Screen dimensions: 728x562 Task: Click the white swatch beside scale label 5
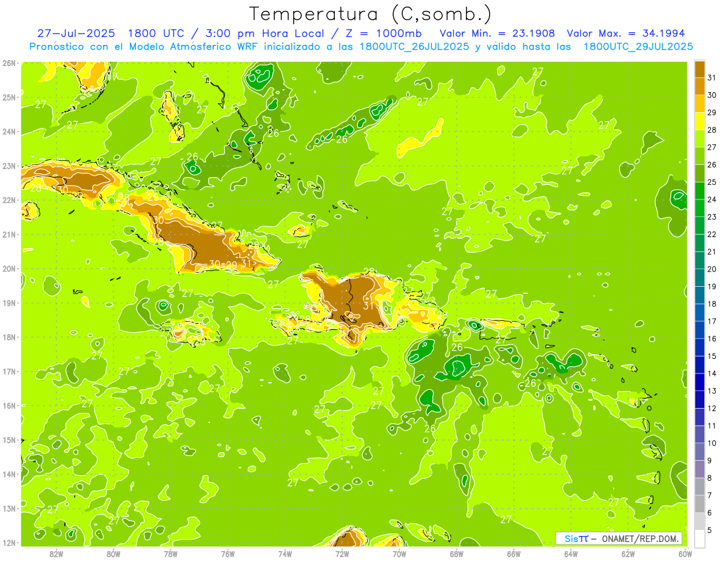click(700, 538)
